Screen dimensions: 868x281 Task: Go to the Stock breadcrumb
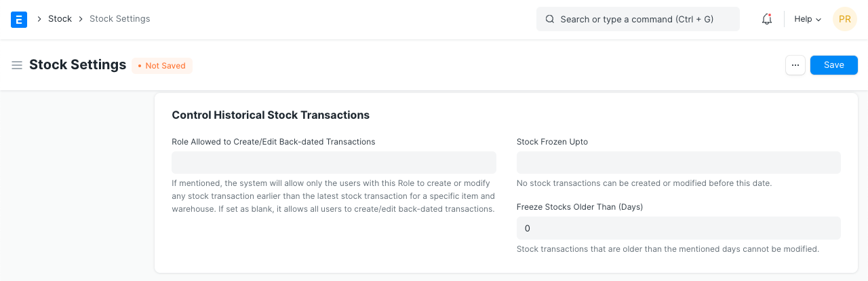click(60, 19)
